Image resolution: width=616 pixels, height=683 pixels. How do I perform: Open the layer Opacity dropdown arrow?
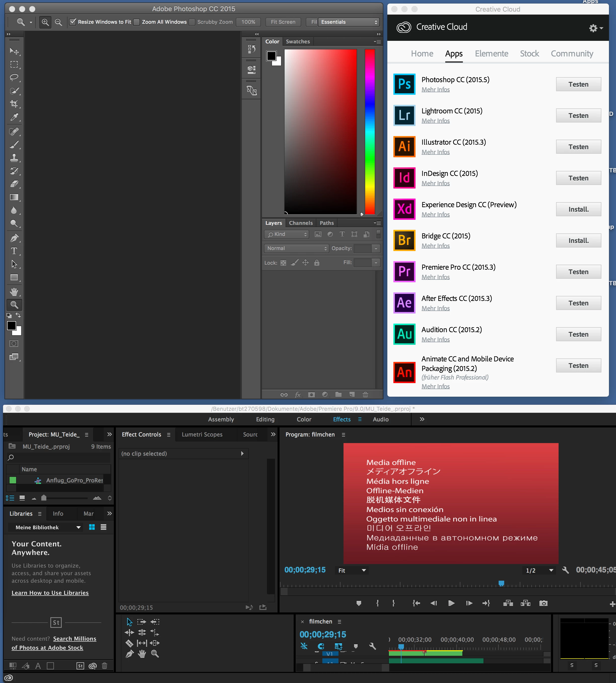[376, 248]
